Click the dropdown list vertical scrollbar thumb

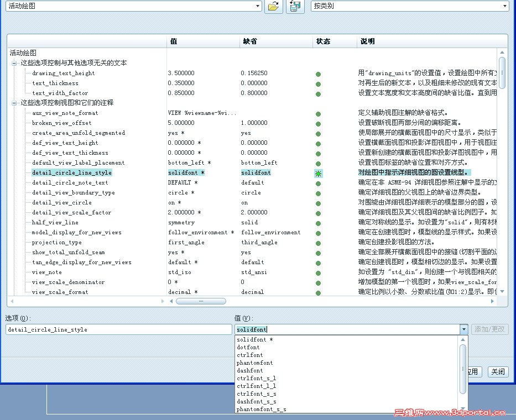click(463, 369)
